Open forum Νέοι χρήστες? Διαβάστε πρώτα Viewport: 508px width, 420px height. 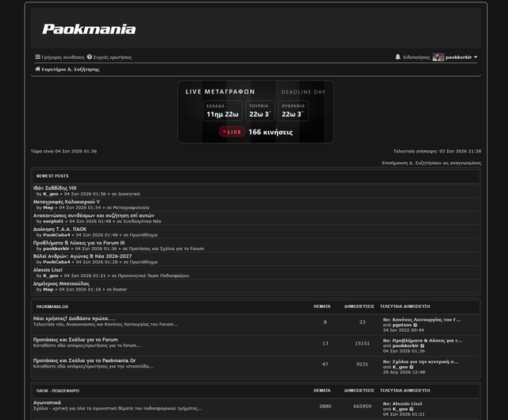pyautogui.click(x=74, y=318)
